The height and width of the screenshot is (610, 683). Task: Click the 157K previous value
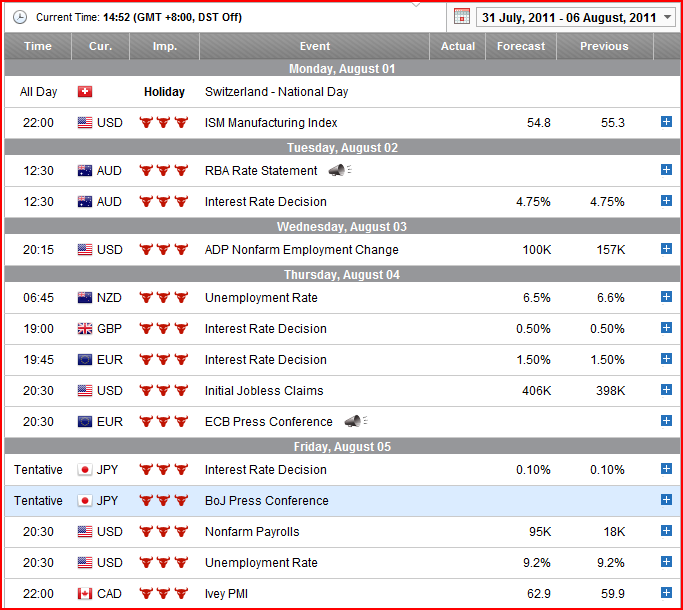point(611,250)
